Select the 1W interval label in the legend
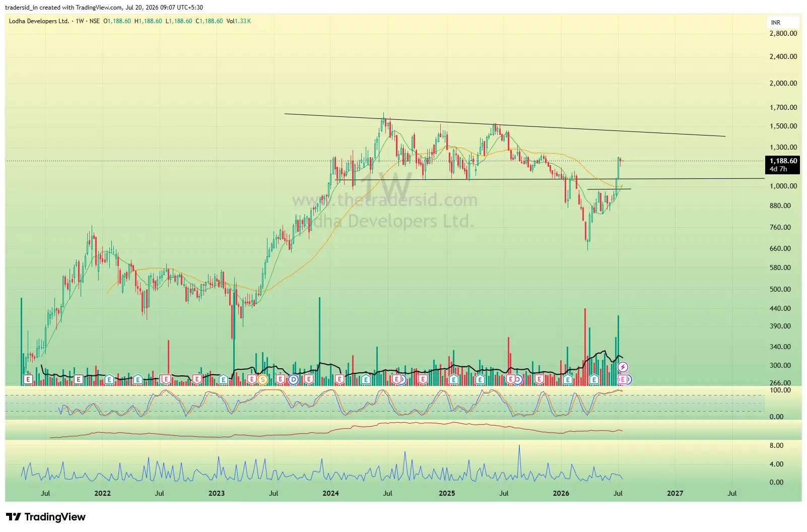Image resolution: width=807 pixels, height=532 pixels. pos(80,21)
